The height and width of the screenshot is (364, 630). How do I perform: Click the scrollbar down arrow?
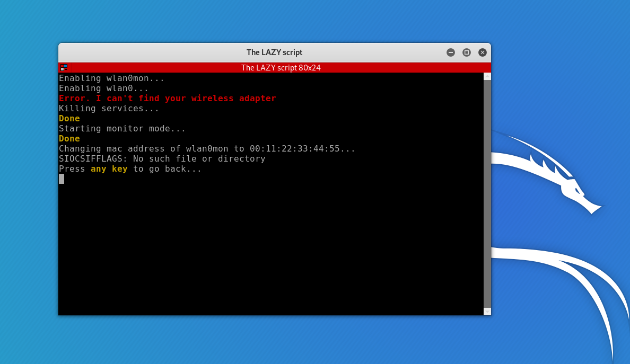click(487, 312)
